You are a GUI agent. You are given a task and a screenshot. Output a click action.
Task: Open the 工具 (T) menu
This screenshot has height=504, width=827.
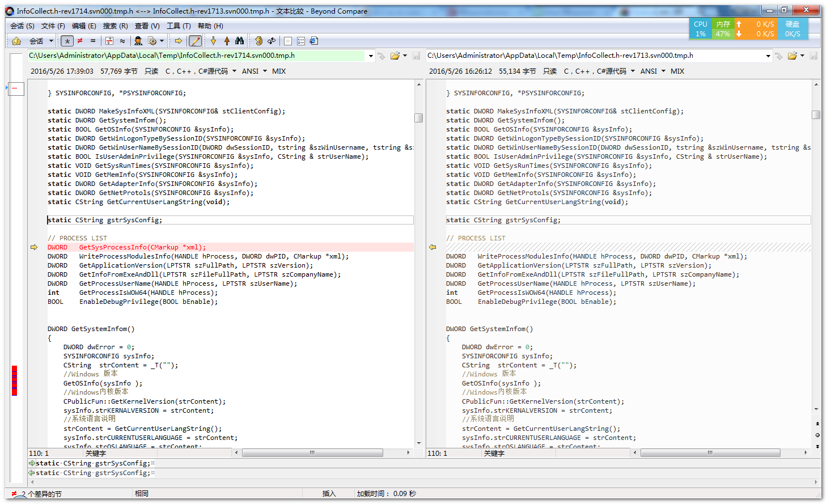[x=179, y=26]
